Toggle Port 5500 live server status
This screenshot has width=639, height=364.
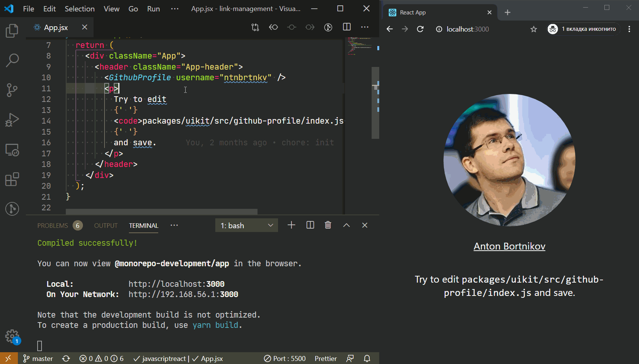click(285, 358)
